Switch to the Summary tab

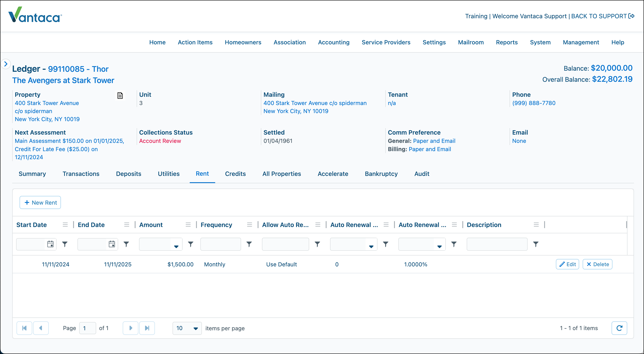pyautogui.click(x=32, y=174)
